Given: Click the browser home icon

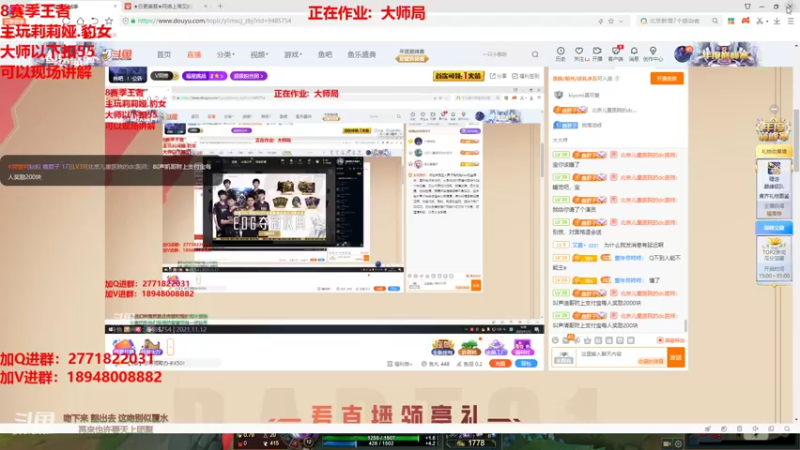Looking at the screenshot, I should 81,21.
